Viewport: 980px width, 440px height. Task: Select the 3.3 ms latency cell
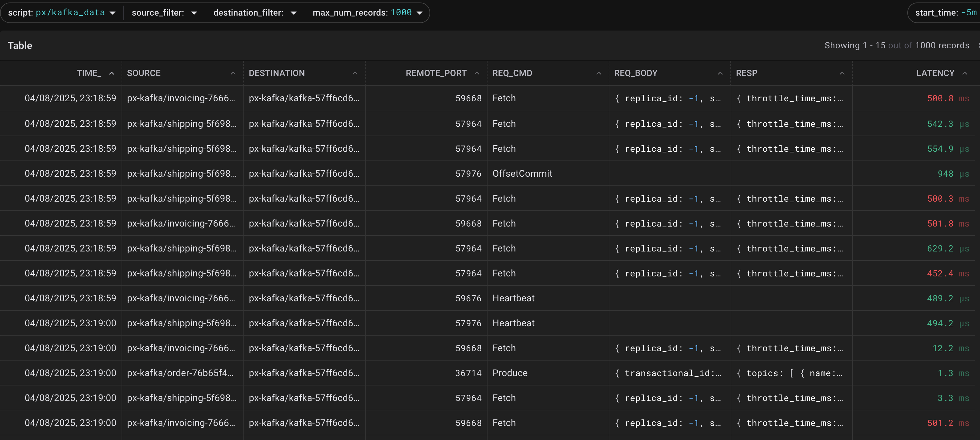[x=913, y=398]
